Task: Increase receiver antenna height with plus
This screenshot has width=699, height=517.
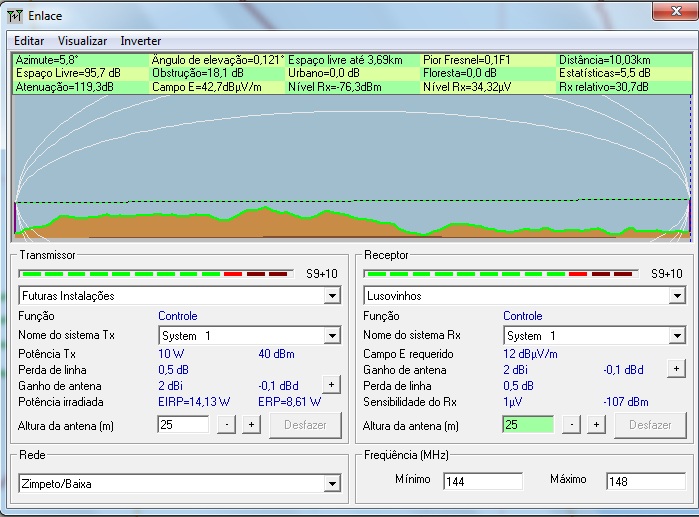Action: click(595, 425)
